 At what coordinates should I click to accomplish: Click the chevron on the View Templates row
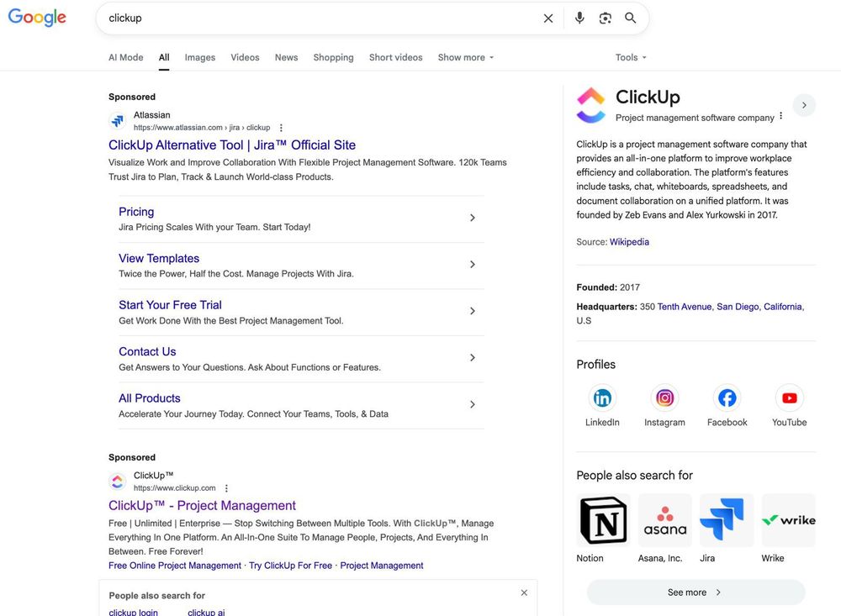(x=473, y=265)
